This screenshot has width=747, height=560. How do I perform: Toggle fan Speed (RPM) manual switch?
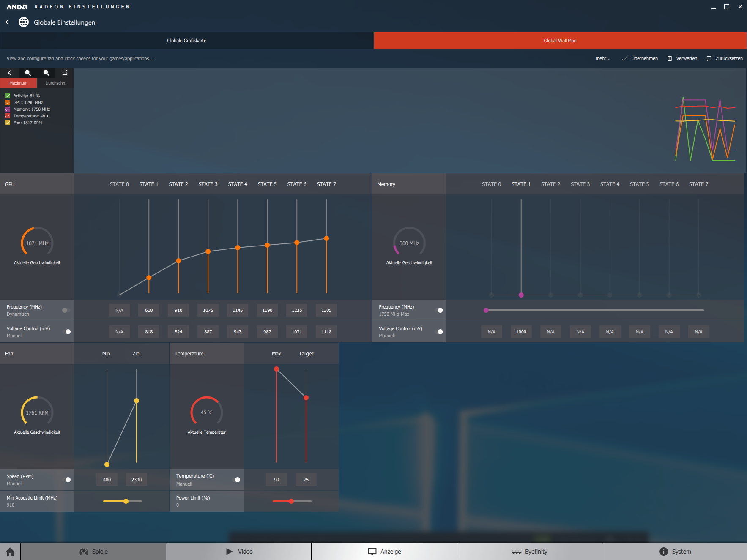67,480
